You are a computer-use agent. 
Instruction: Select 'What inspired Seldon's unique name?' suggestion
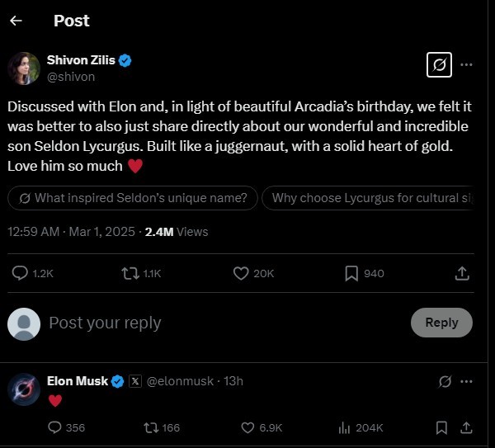(x=132, y=198)
